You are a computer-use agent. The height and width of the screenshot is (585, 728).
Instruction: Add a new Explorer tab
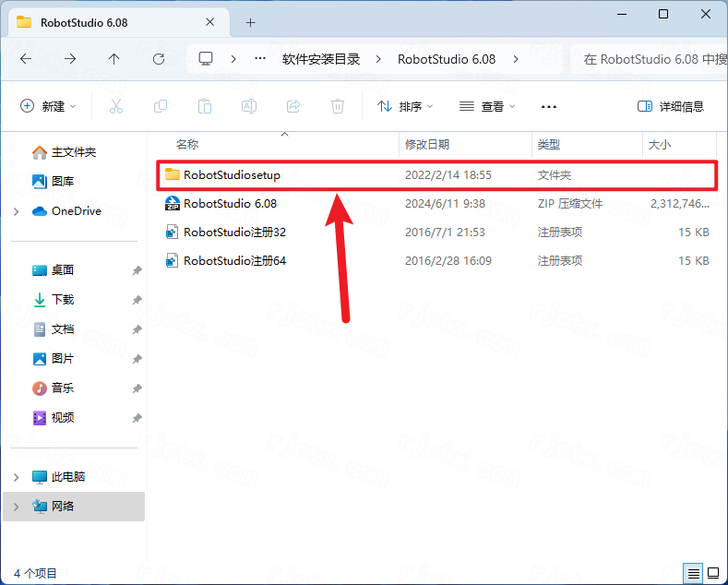(251, 22)
